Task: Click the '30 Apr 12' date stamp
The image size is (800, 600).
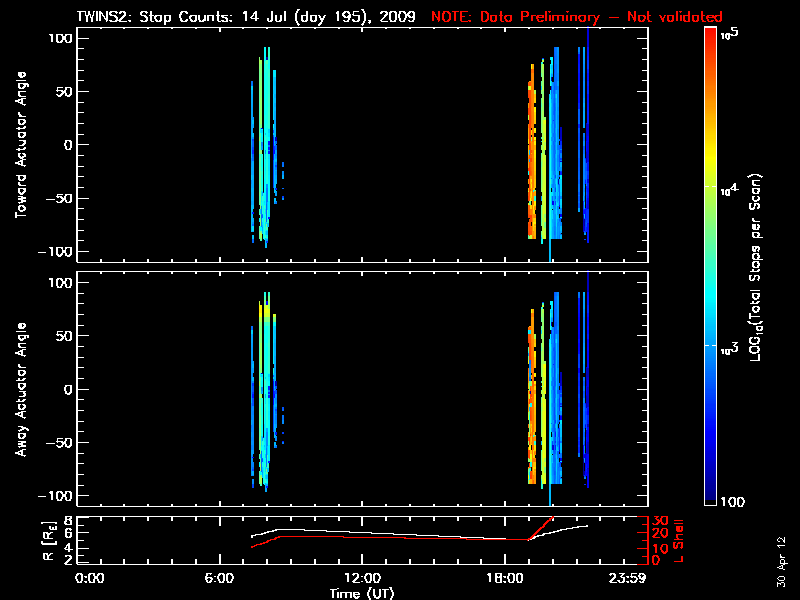Action: click(x=782, y=553)
